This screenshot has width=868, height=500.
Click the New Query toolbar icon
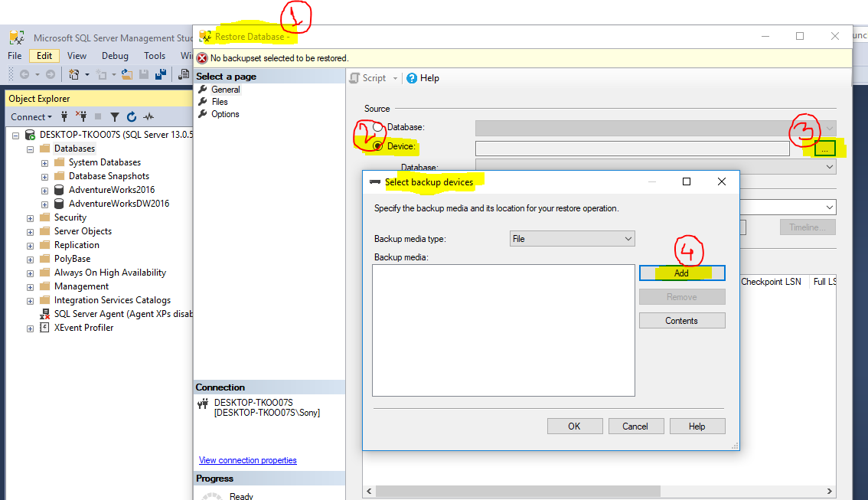pos(184,74)
